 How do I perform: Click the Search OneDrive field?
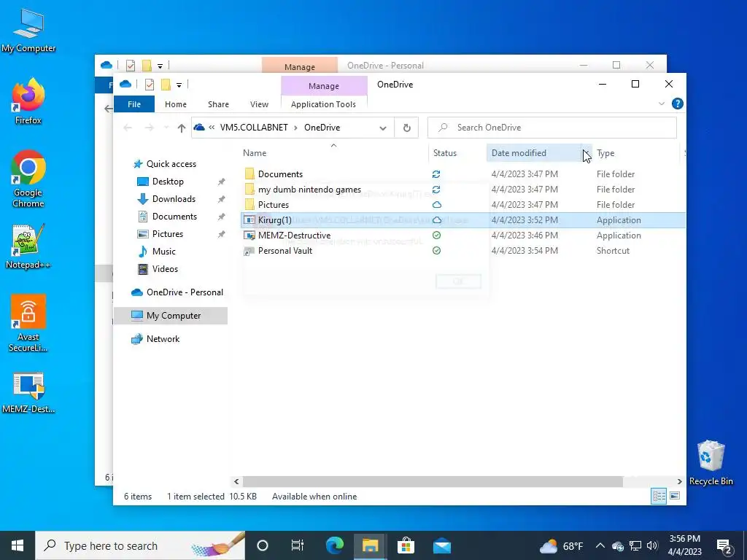pos(551,128)
